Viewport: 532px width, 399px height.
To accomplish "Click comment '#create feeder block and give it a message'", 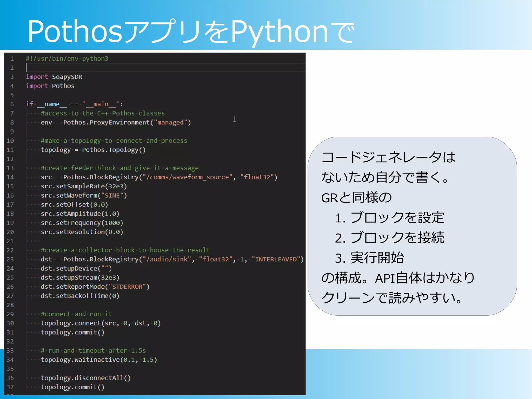I will tap(120, 168).
